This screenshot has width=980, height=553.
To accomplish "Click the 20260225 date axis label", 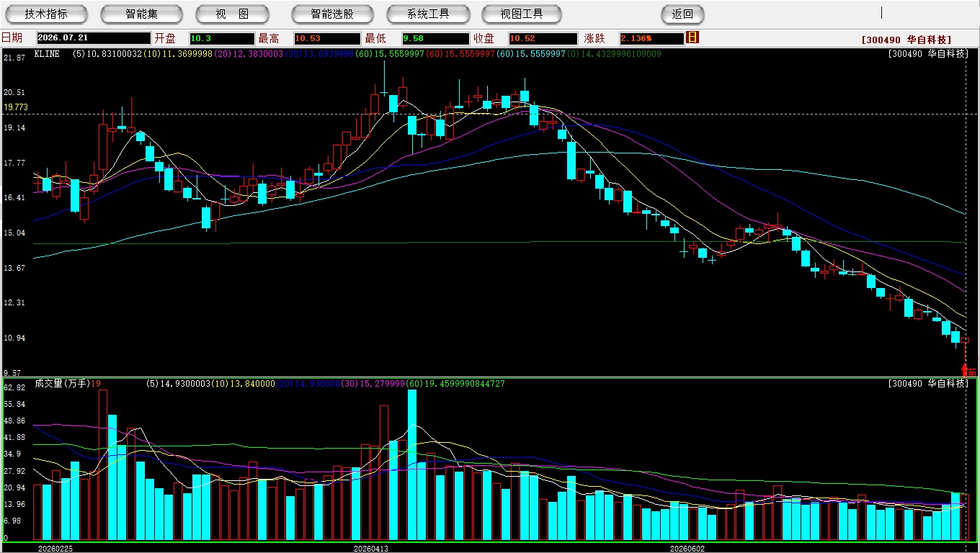I will tap(55, 549).
